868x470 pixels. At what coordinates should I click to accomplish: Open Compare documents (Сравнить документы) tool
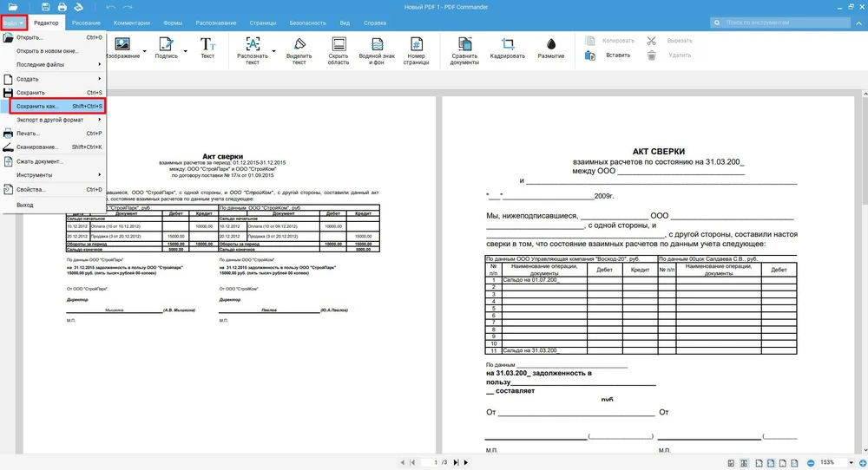tap(464, 44)
